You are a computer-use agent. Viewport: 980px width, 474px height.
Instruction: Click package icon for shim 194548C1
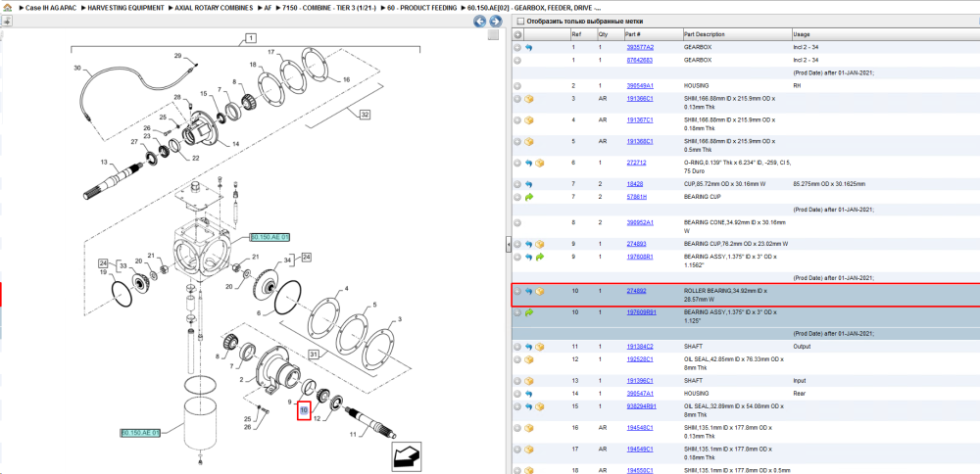click(529, 428)
